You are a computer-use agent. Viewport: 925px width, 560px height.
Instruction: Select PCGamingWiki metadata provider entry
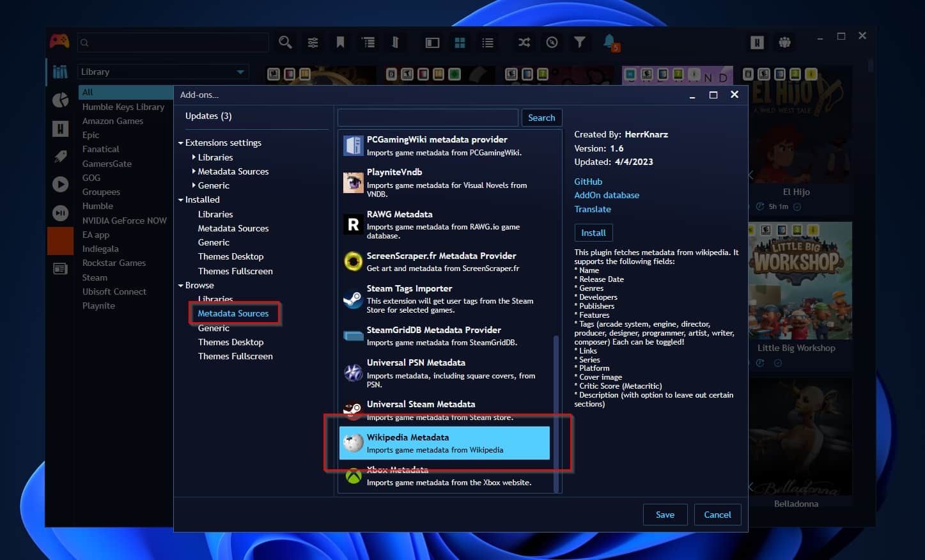444,146
